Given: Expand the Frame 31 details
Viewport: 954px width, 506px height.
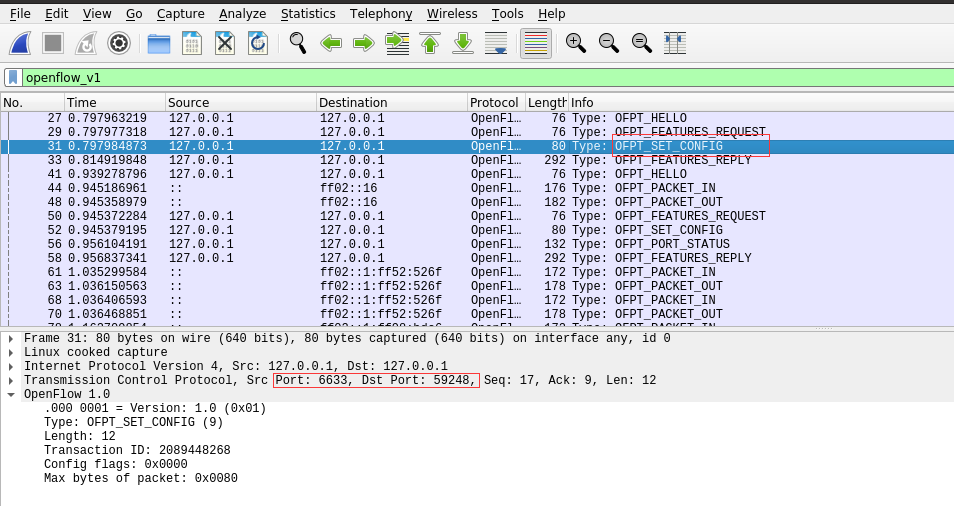Looking at the screenshot, I should click(x=11, y=338).
